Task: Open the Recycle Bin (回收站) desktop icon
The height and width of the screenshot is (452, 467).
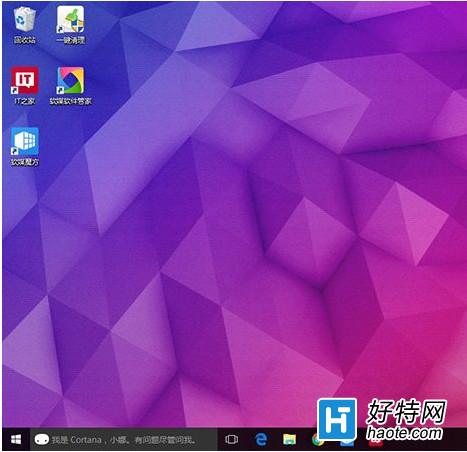Action: [x=25, y=25]
